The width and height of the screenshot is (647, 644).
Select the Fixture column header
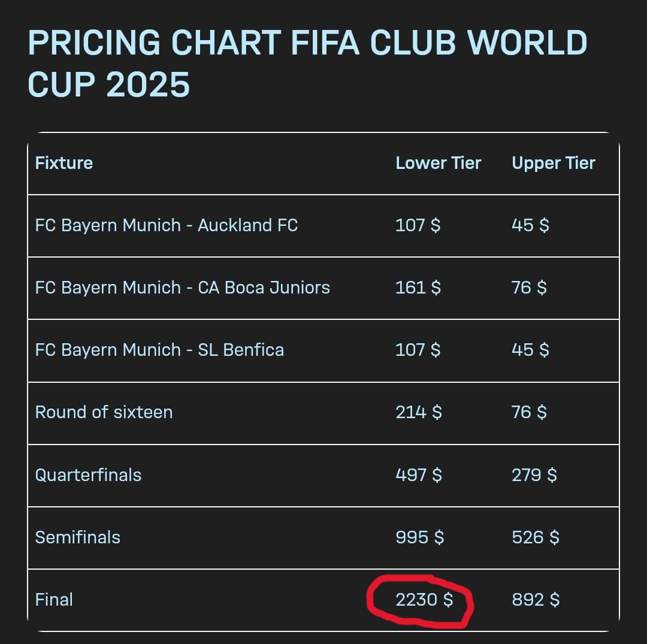coord(64,163)
